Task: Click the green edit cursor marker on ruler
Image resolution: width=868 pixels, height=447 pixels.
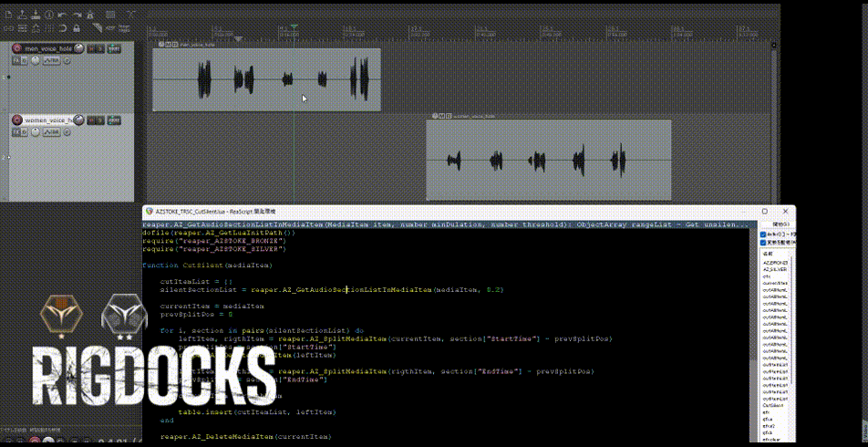Action: click(294, 27)
